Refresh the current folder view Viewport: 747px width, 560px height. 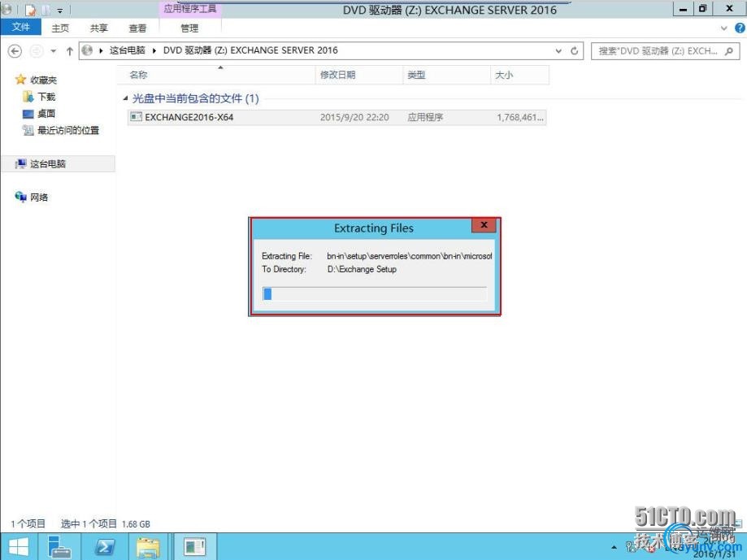pyautogui.click(x=575, y=50)
